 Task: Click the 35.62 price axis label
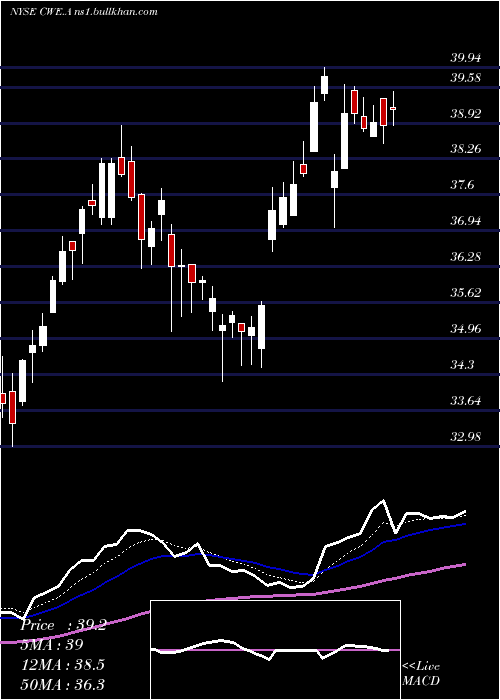pyautogui.click(x=466, y=293)
